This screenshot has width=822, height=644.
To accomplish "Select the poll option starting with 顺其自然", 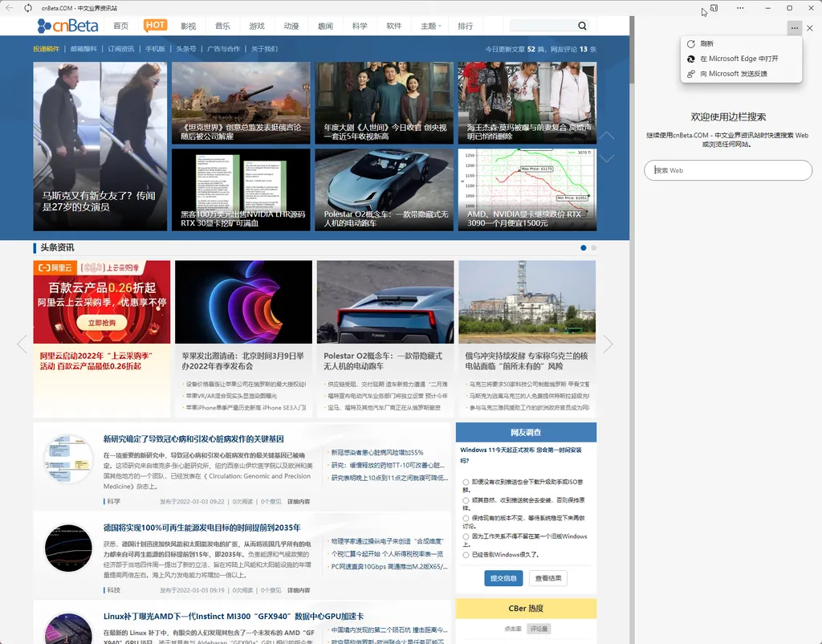I will pyautogui.click(x=466, y=499).
